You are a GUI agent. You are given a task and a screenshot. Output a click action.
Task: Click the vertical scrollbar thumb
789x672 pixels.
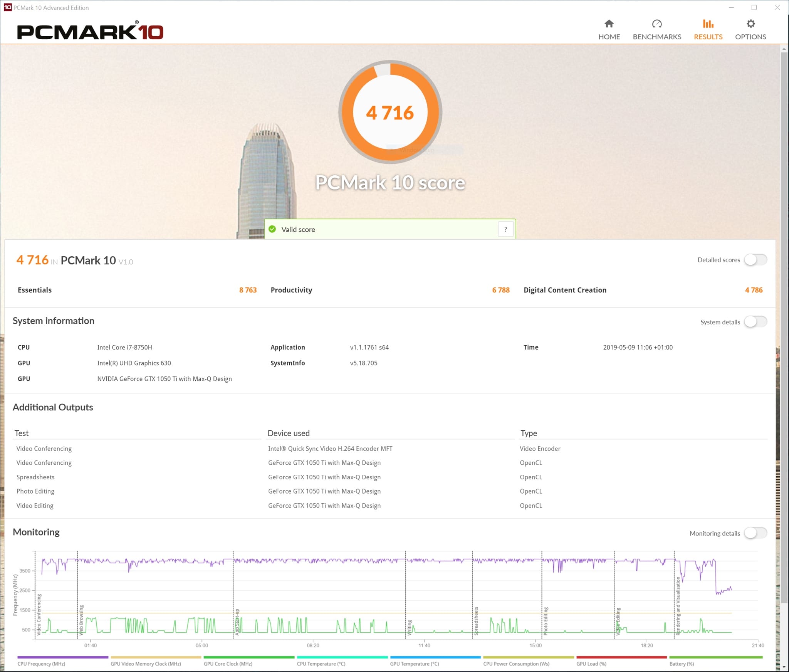click(784, 328)
